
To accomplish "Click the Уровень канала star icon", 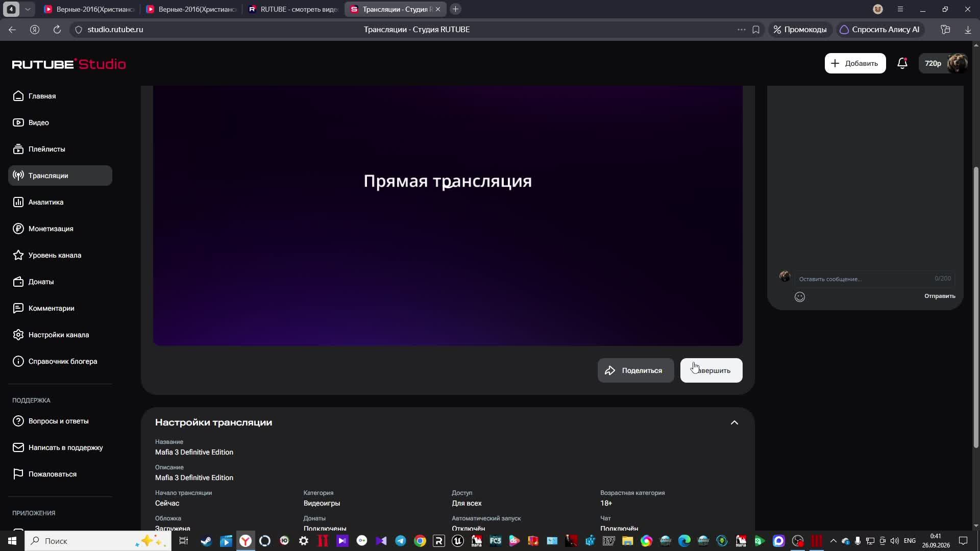I will (x=18, y=255).
